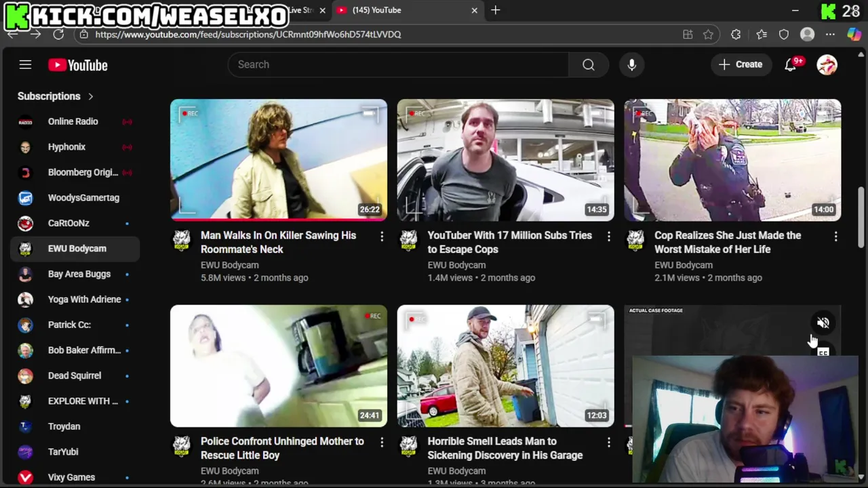Start voice search with the microphone
This screenshot has height=488, width=868.
[631, 64]
